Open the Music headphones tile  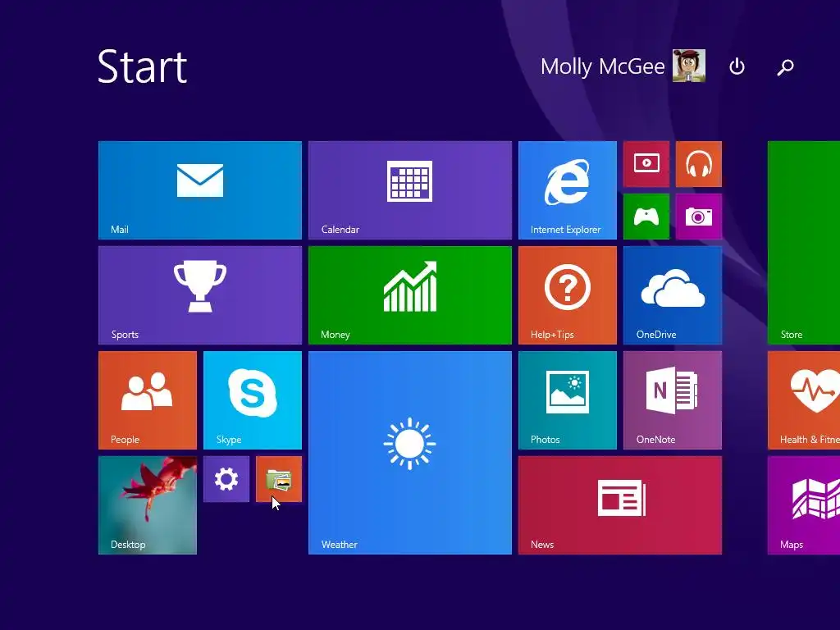[699, 164]
